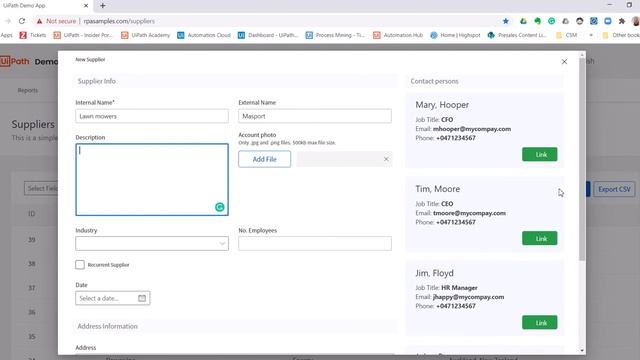Screen dimensions: 640x360
Task: Open a new browser tab
Action: click(x=103, y=6)
